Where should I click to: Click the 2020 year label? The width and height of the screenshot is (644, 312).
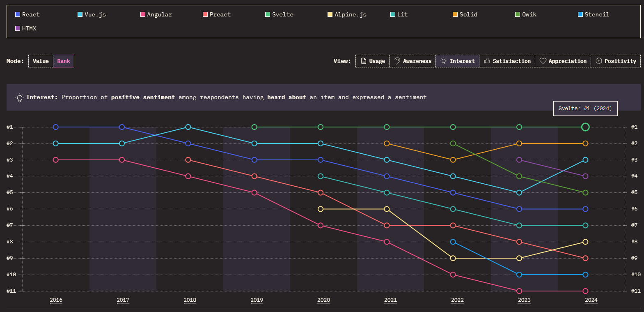(x=324, y=300)
